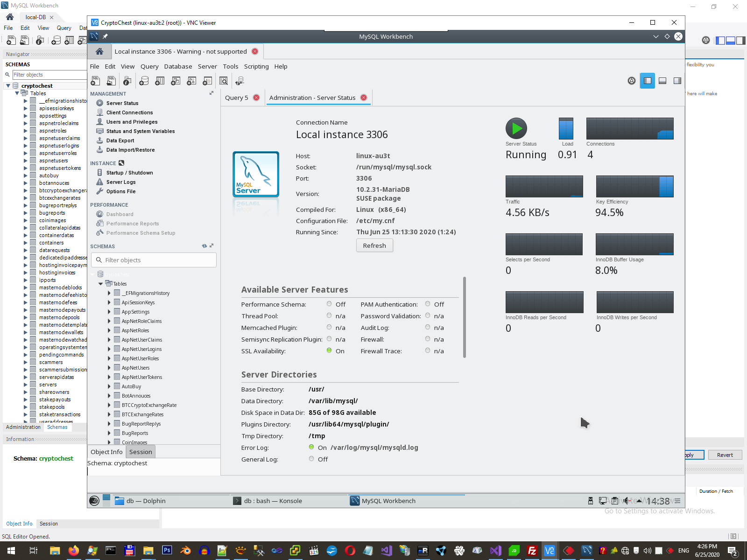
Task: Toggle the bottom output panel in the VNC Workbench
Action: [662, 81]
